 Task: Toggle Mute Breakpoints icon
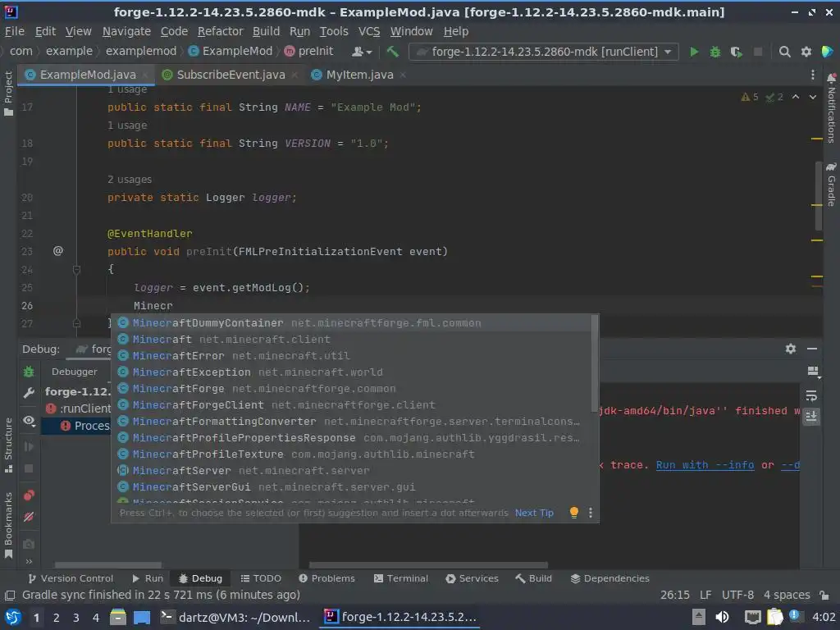tap(29, 517)
